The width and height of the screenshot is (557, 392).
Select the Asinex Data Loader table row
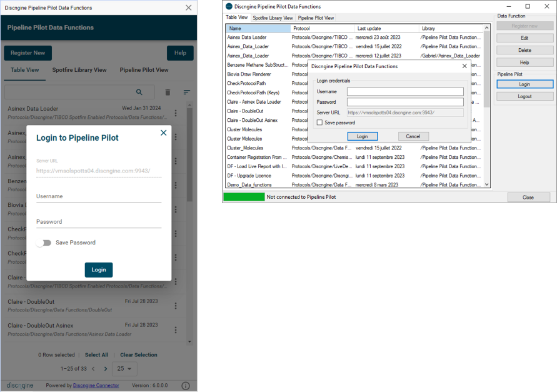(354, 38)
